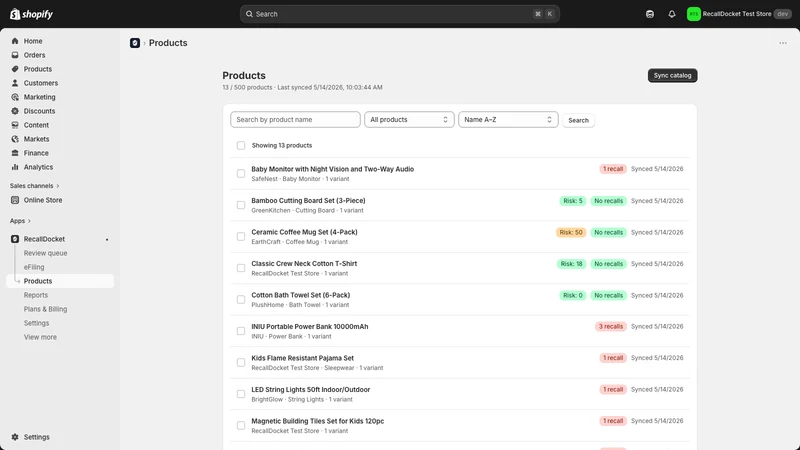
Task: Click the Sync catalog button
Action: 672,76
